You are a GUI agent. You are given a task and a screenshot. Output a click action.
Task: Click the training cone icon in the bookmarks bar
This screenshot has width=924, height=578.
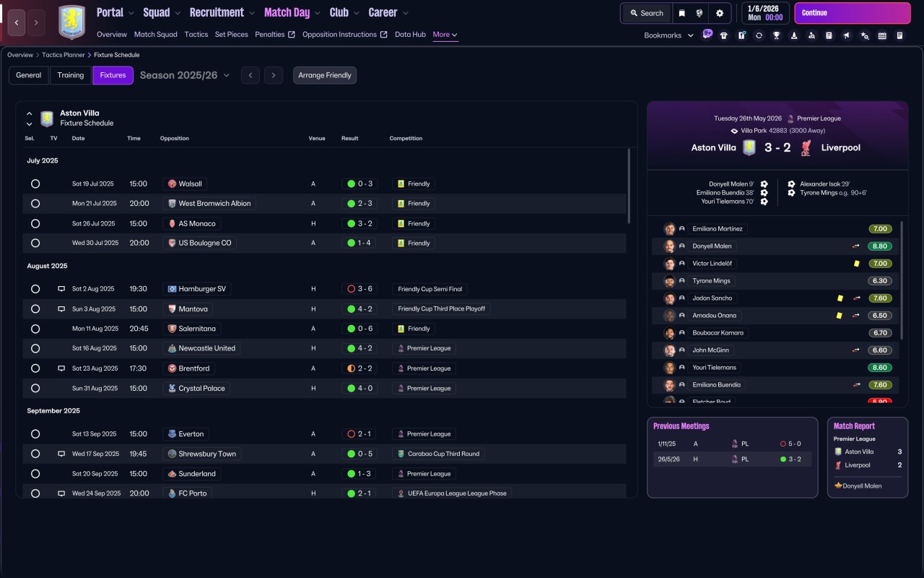794,35
